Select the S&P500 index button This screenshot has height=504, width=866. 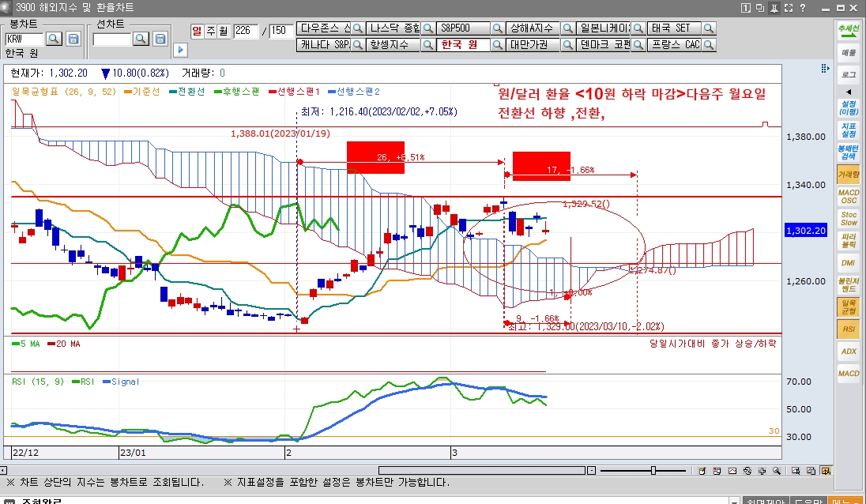(463, 28)
